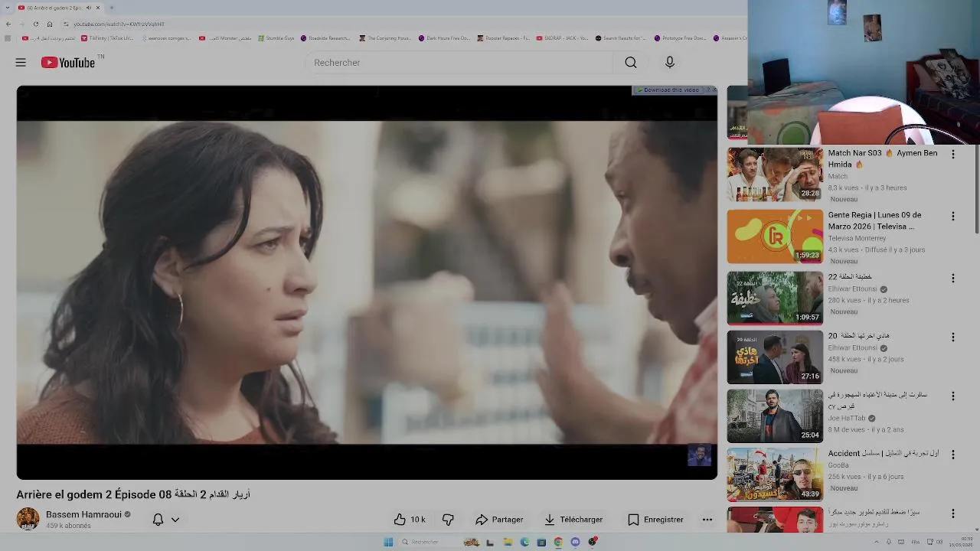980x551 pixels.
Task: Click the taskbar Rechercher search box
Action: (x=429, y=542)
